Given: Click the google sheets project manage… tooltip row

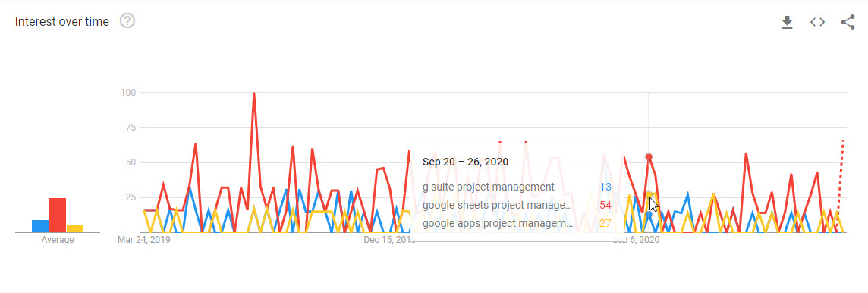Looking at the screenshot, I should tap(517, 206).
